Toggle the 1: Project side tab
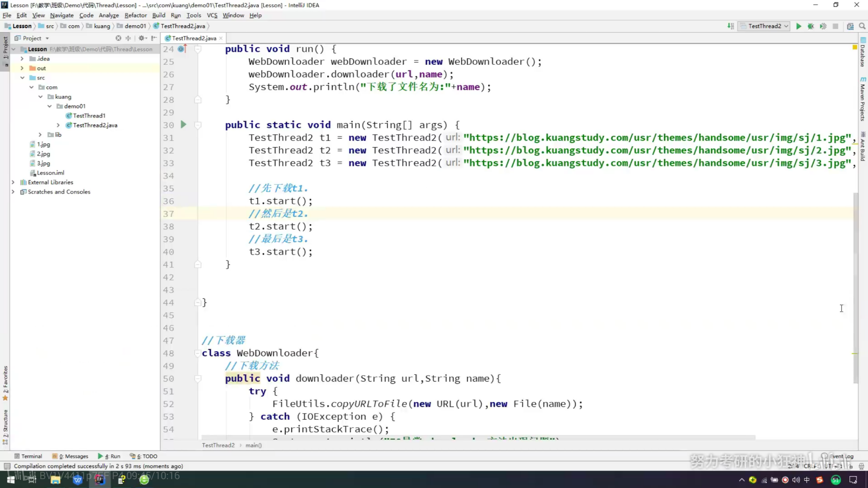The height and width of the screenshot is (488, 868). point(5,52)
